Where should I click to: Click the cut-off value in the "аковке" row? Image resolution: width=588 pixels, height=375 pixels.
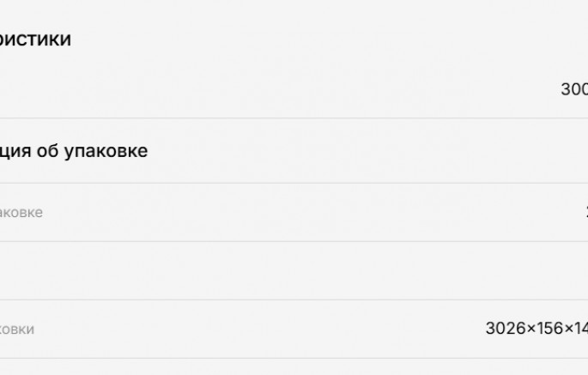click(587, 213)
